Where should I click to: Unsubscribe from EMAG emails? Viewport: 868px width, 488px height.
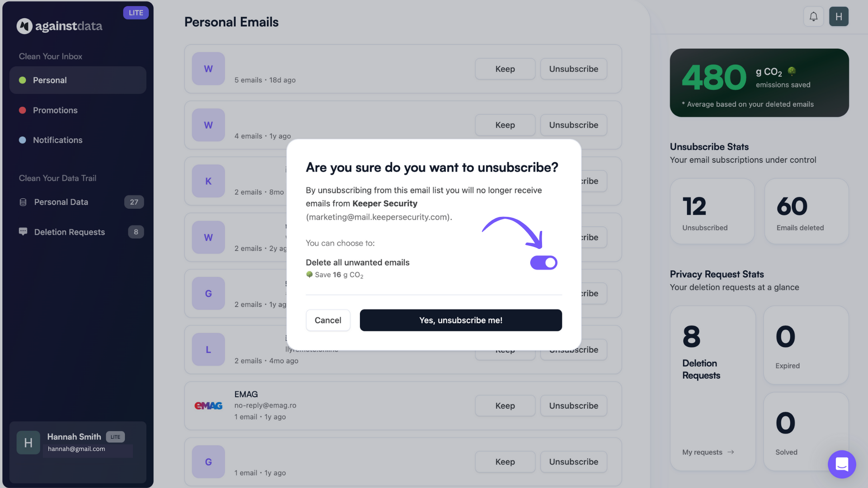click(573, 406)
